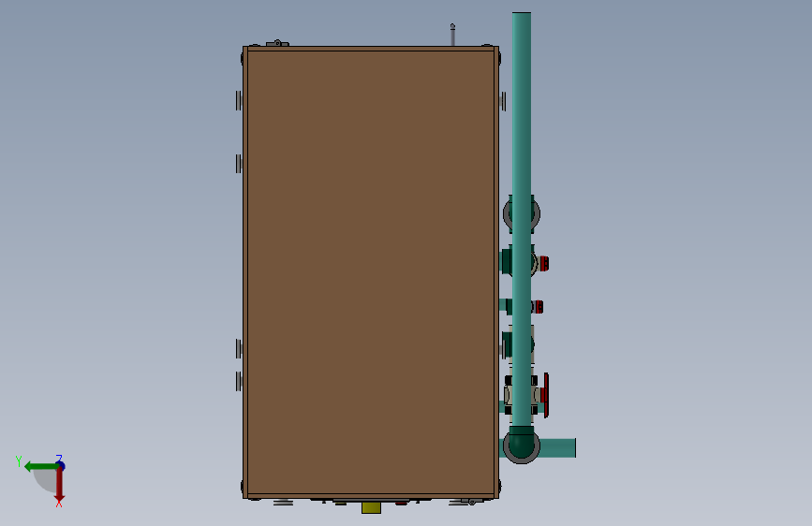Select the tall vertical teal pipe
Screen dimensions: 812x526
522,220
